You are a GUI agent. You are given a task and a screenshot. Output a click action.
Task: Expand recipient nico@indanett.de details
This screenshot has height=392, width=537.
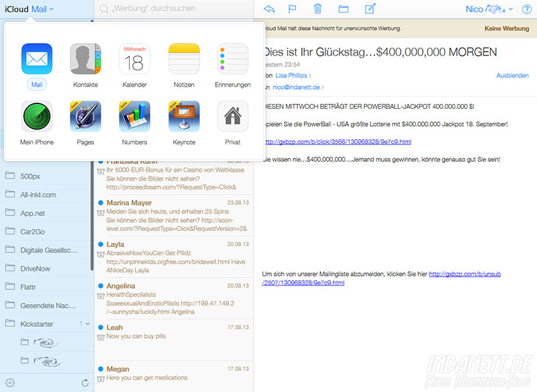pos(298,87)
